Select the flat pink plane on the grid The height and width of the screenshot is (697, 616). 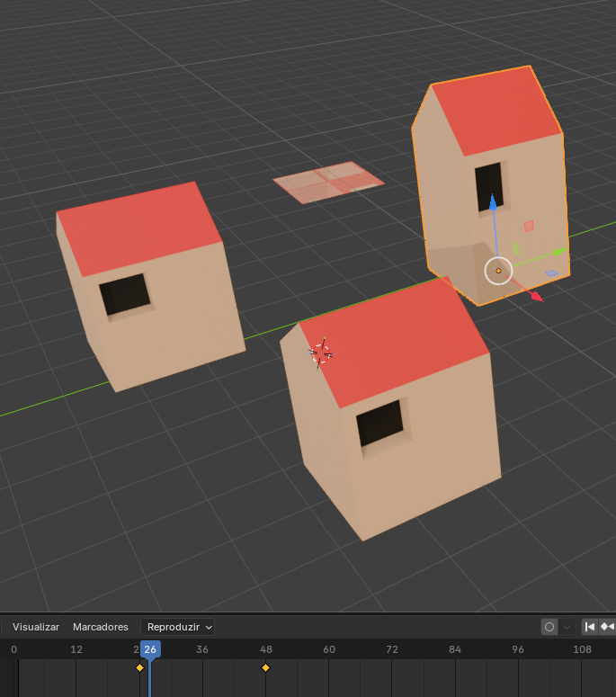point(329,183)
